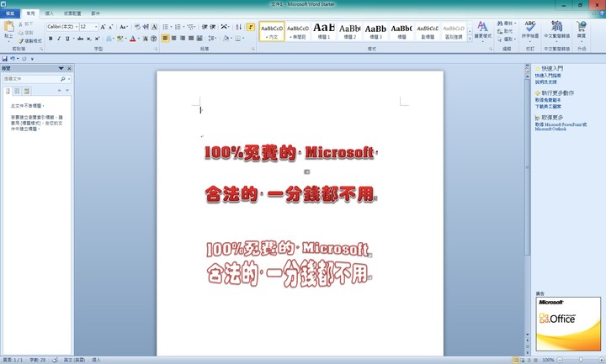Switch to the Insert (插入) tab
Screen dimensions: 606x364
tap(49, 13)
